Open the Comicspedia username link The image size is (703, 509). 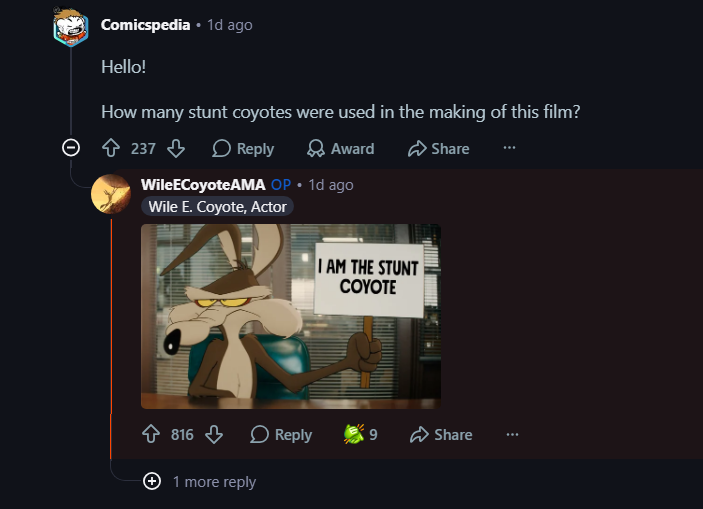(145, 25)
